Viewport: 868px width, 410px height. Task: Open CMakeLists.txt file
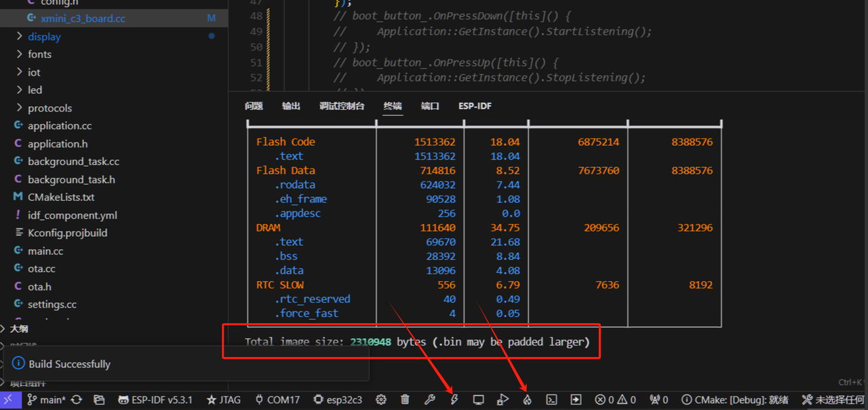point(61,198)
